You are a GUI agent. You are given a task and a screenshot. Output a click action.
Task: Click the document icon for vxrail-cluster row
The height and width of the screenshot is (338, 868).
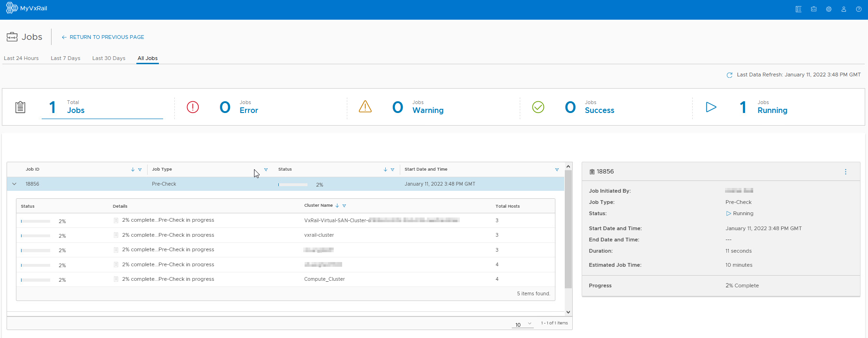coord(116,235)
